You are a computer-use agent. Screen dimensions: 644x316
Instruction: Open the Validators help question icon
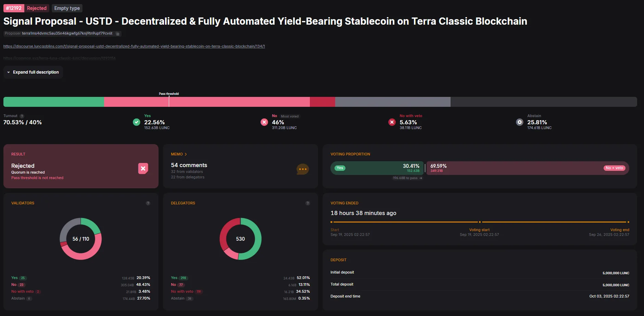click(148, 203)
